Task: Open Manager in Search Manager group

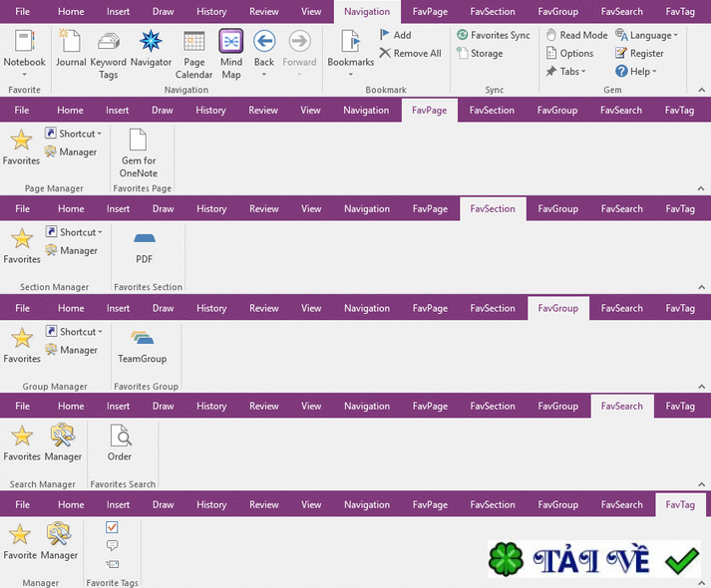Action: pos(63,442)
